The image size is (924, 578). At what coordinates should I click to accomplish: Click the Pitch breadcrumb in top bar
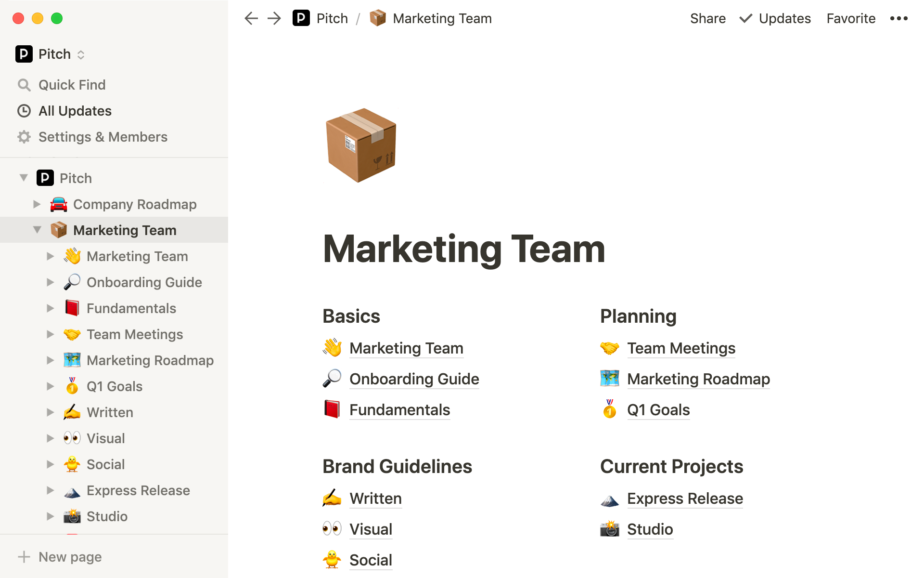click(332, 19)
